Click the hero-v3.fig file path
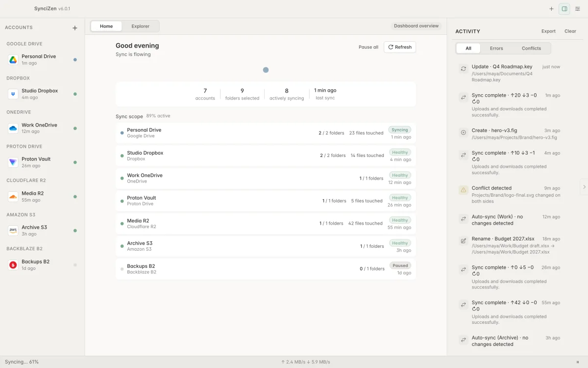 pyautogui.click(x=514, y=137)
